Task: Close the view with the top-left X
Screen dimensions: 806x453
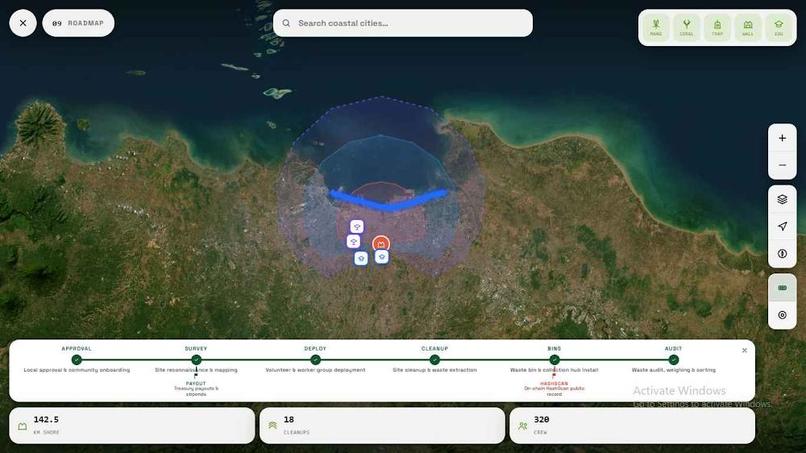Action: [23, 23]
